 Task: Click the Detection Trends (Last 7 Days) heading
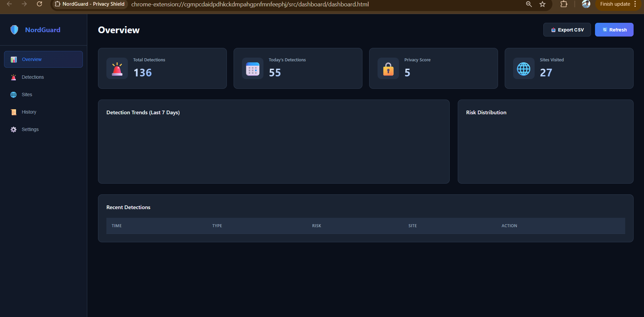tap(143, 113)
